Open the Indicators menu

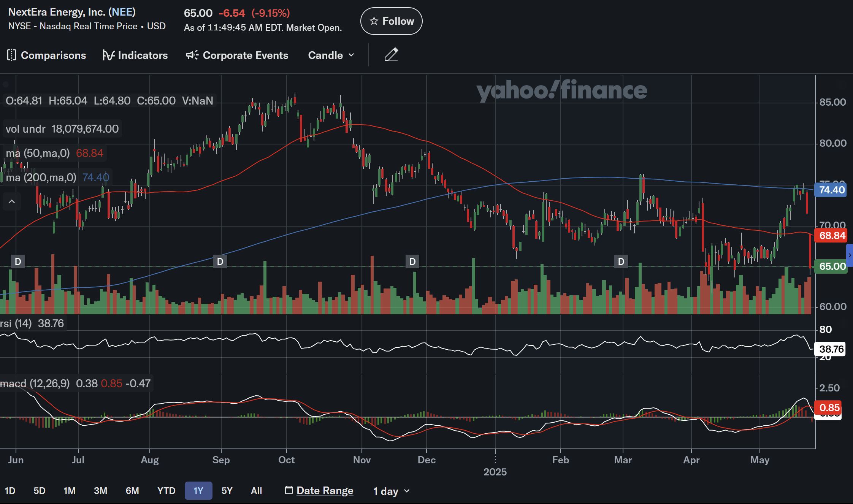pyautogui.click(x=135, y=55)
